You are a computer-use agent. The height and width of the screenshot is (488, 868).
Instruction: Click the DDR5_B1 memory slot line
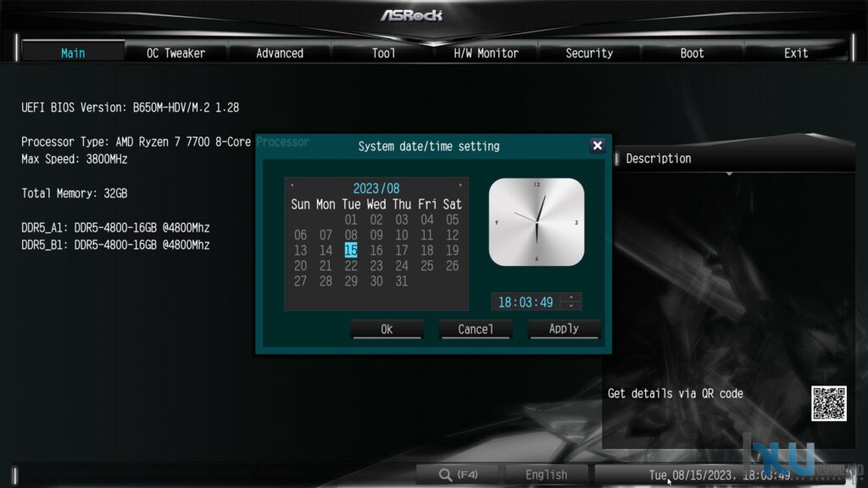pos(115,245)
